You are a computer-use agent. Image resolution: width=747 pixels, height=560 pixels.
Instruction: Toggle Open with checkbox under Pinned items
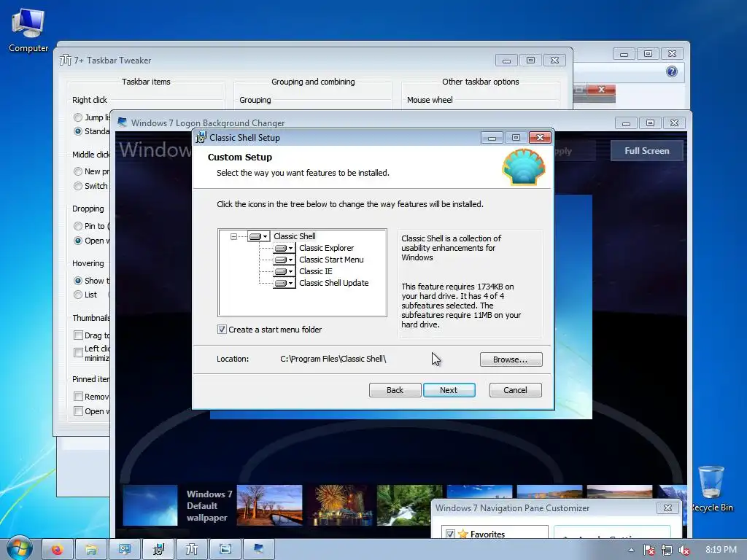(x=78, y=411)
